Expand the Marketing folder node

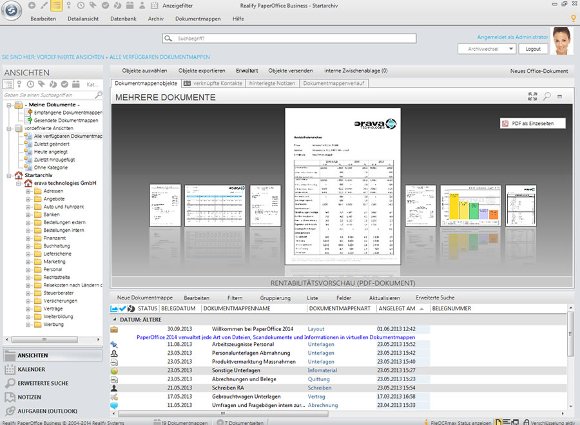[x=28, y=262]
